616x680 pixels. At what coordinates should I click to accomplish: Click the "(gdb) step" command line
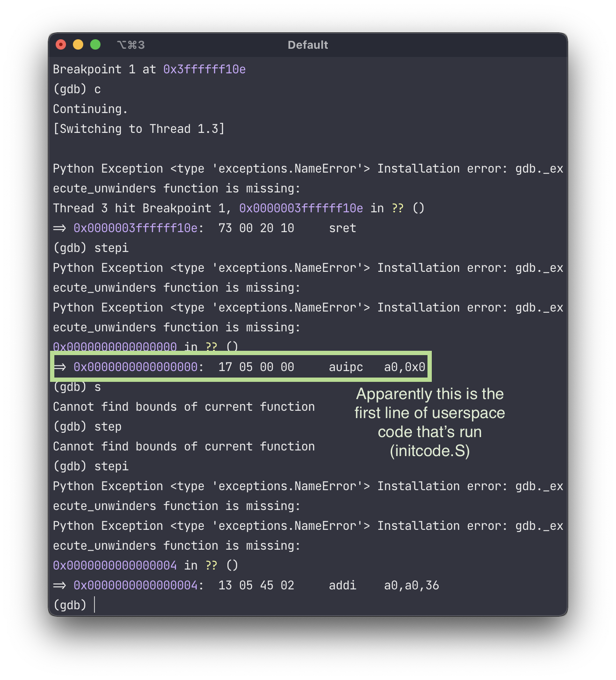[87, 427]
